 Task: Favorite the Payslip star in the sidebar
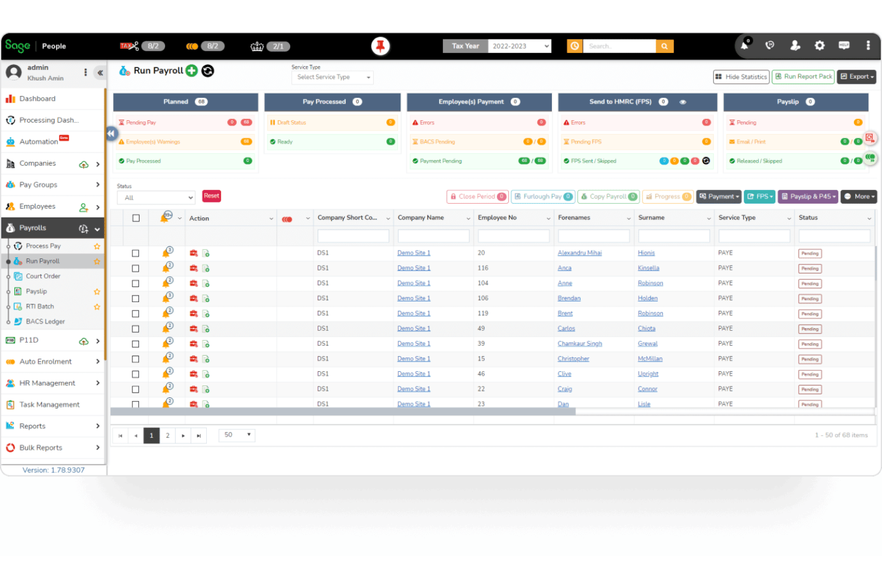point(97,292)
